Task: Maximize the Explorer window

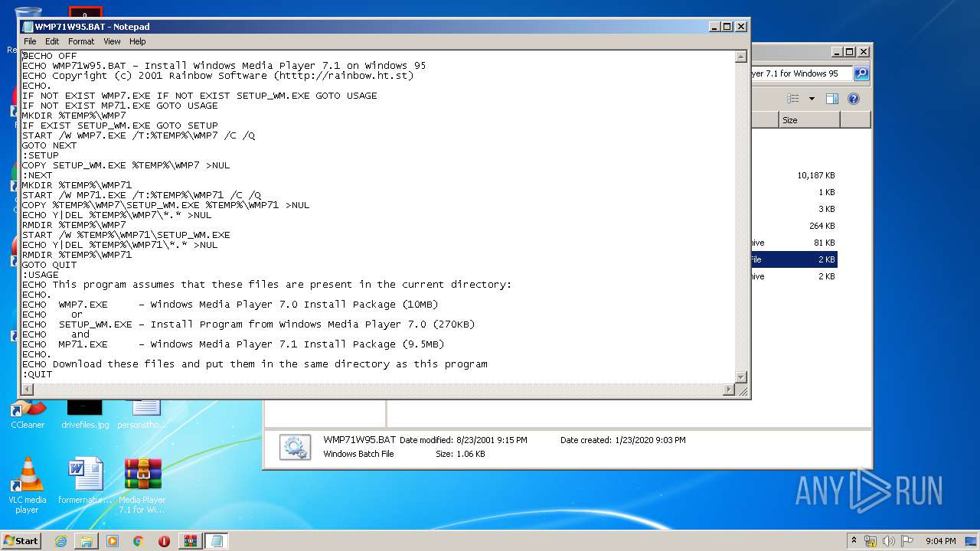Action: 849,52
